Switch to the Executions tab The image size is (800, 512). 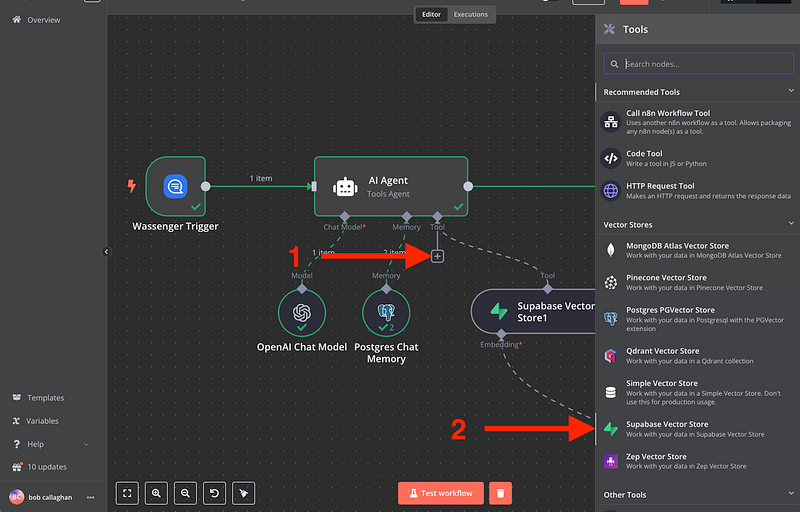[470, 15]
